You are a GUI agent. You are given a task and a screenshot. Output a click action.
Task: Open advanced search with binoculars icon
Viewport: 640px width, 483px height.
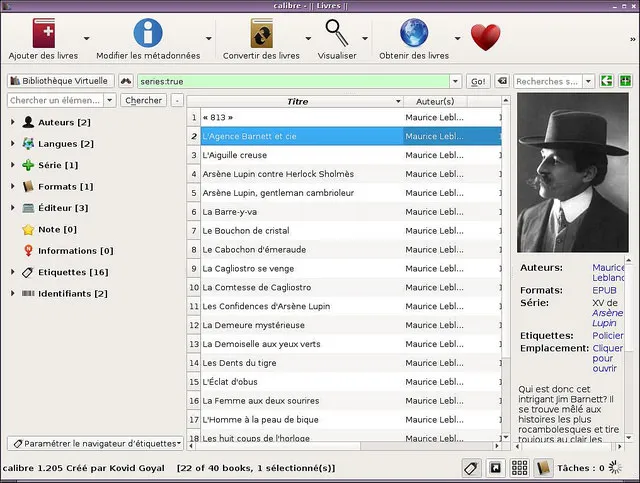(x=126, y=81)
